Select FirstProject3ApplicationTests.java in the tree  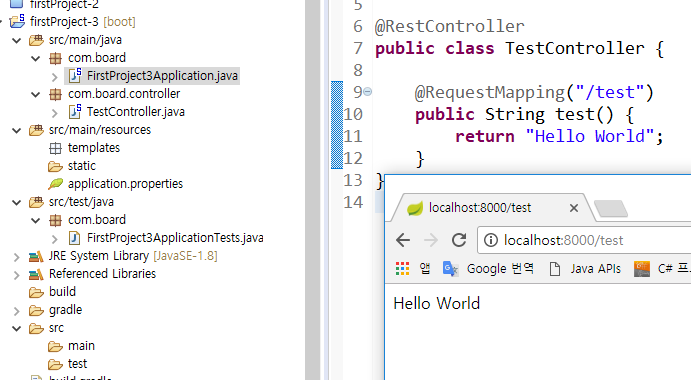[x=175, y=238]
